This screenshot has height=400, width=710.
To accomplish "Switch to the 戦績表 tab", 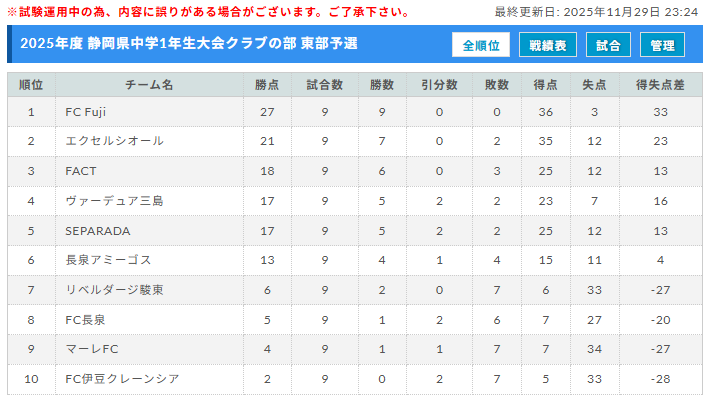I will click(547, 46).
